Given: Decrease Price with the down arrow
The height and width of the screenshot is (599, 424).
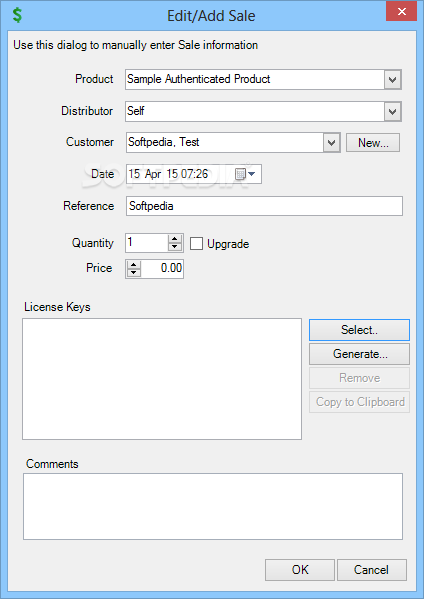Looking at the screenshot, I should coord(133,273).
